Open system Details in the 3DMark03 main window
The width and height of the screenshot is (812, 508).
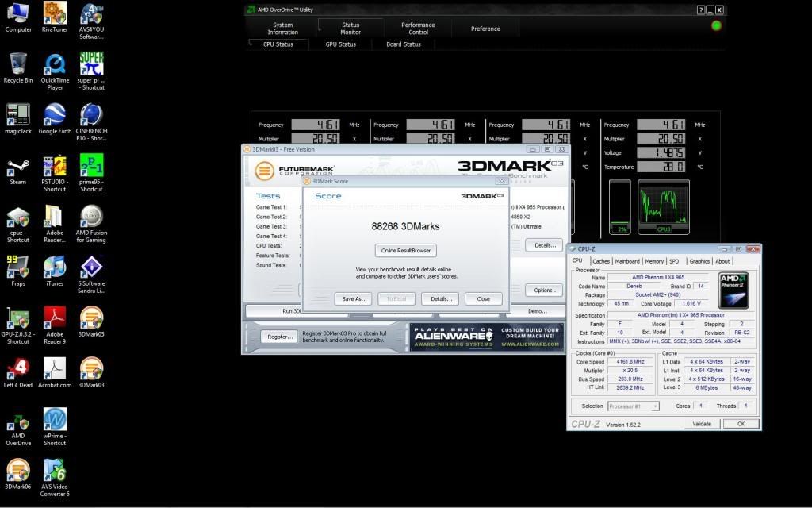point(545,245)
